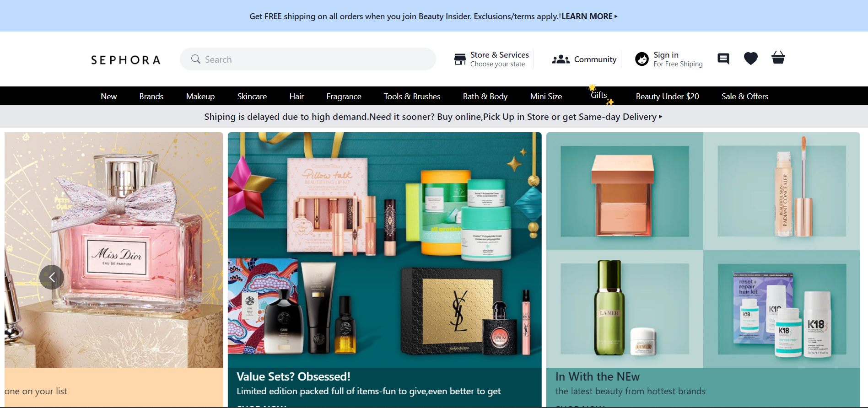Open the Value Sets promo image

(x=385, y=250)
